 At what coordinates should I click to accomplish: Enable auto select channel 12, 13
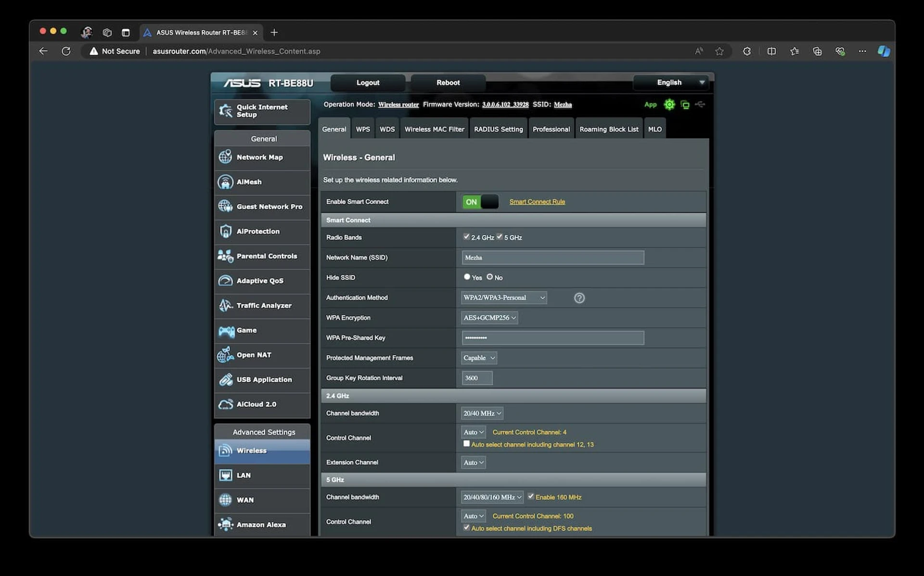click(466, 444)
